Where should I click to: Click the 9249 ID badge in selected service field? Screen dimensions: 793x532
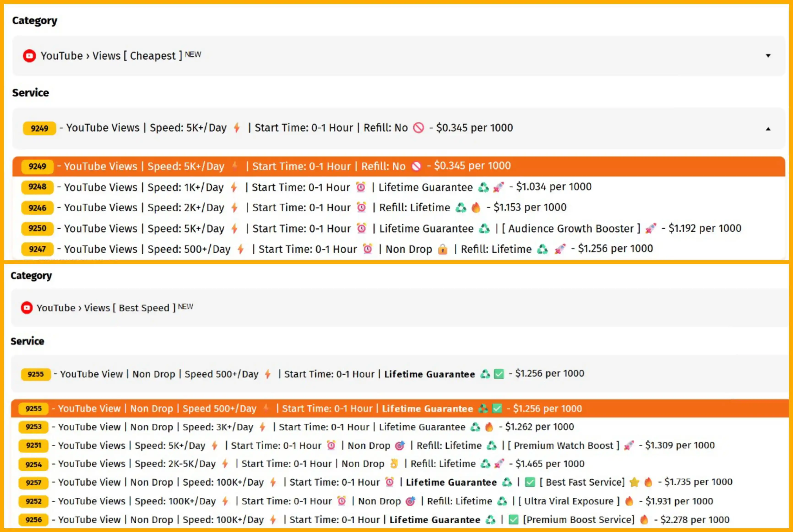(x=39, y=128)
